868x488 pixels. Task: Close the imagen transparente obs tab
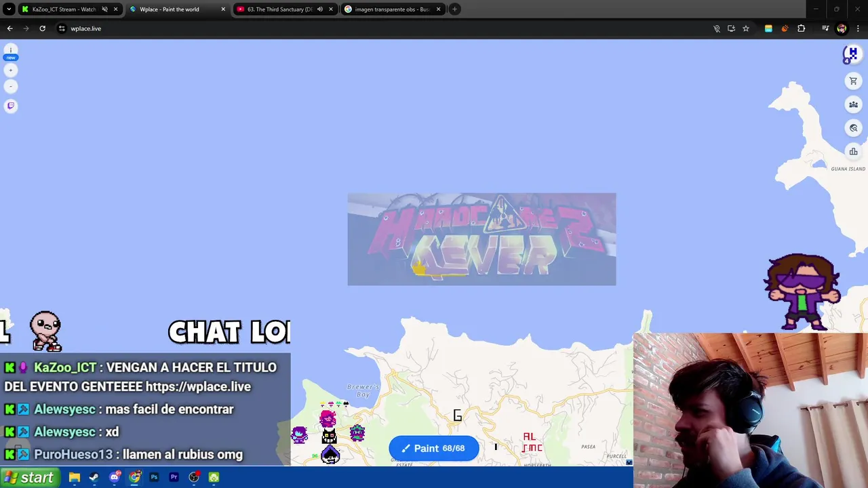439,9
